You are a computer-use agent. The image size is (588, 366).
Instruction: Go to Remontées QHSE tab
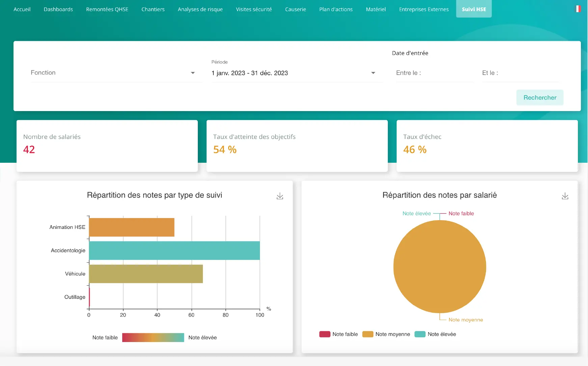click(x=107, y=9)
